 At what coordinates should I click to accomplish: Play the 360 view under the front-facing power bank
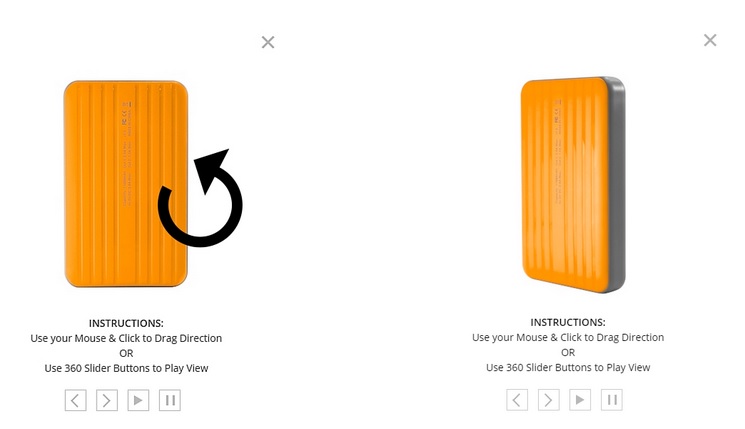pos(138,400)
